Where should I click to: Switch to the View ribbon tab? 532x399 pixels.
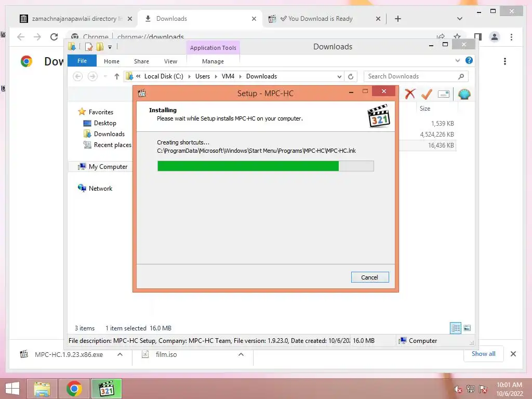(170, 61)
